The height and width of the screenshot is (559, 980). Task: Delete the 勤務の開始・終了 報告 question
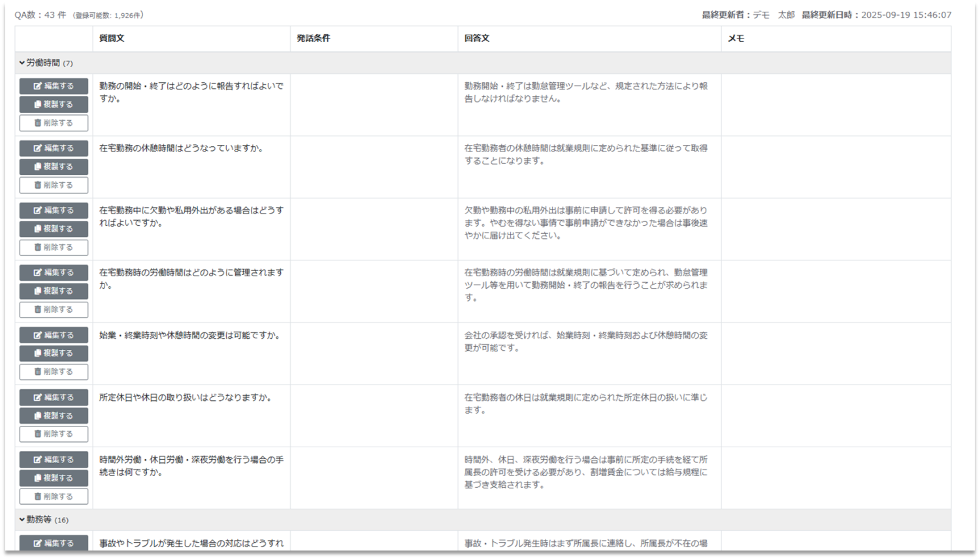(x=54, y=123)
